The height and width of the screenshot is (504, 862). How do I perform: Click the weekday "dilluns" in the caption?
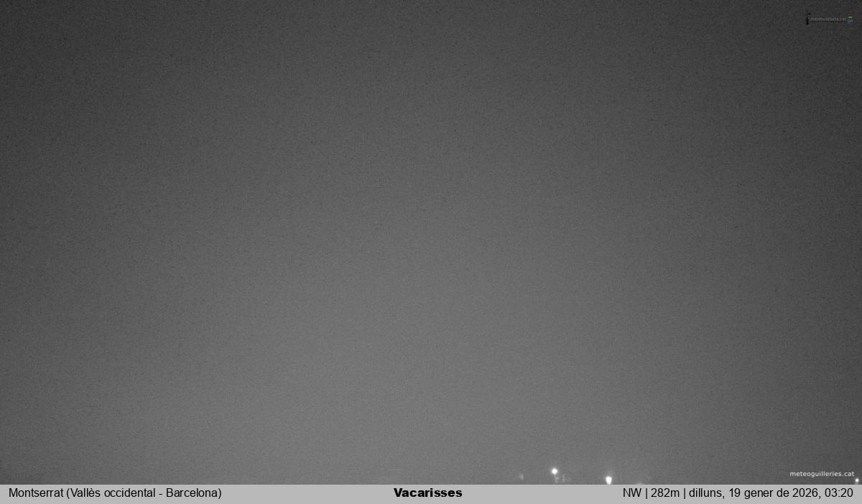709,493
